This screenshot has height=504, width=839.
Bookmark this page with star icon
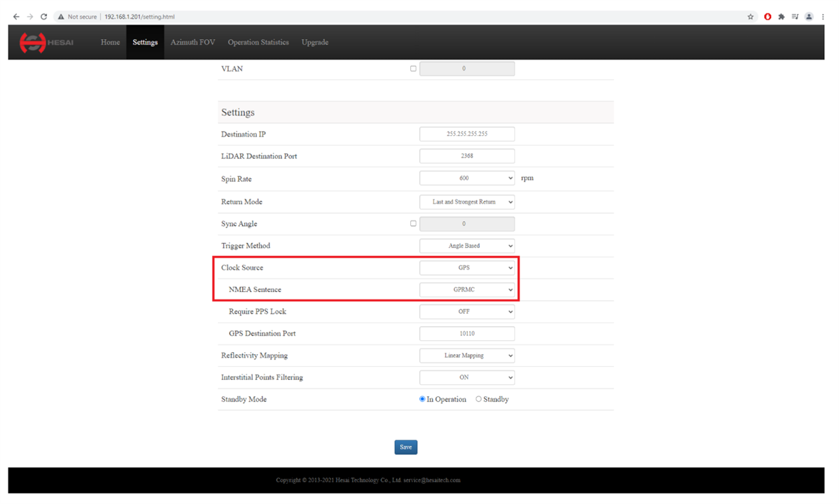pos(751,17)
